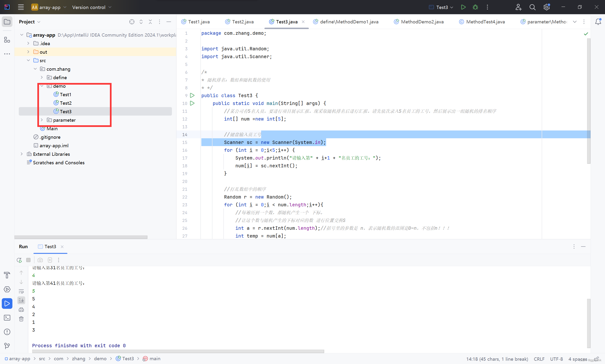The height and width of the screenshot is (364, 605).
Task: Click Project panel horizontal scrollbar
Action: pos(81,237)
